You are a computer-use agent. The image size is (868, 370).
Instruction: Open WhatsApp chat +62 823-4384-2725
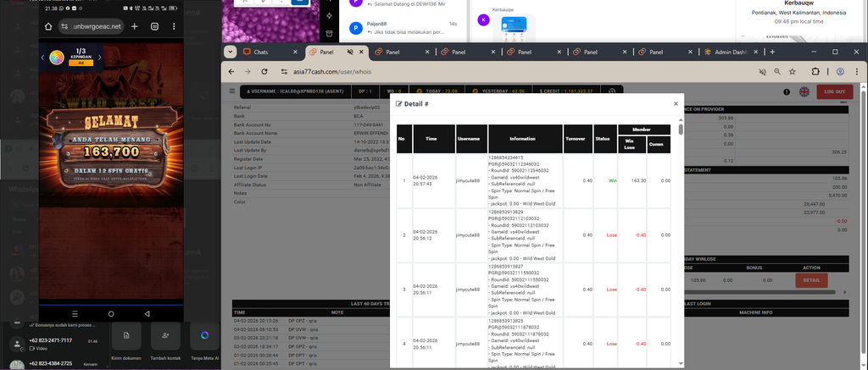[x=55, y=364]
